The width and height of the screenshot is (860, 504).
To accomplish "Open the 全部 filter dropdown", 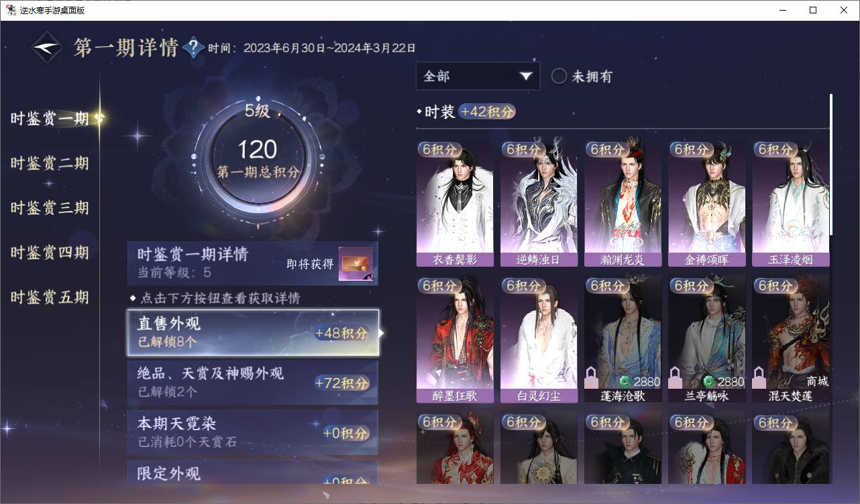I will click(478, 76).
